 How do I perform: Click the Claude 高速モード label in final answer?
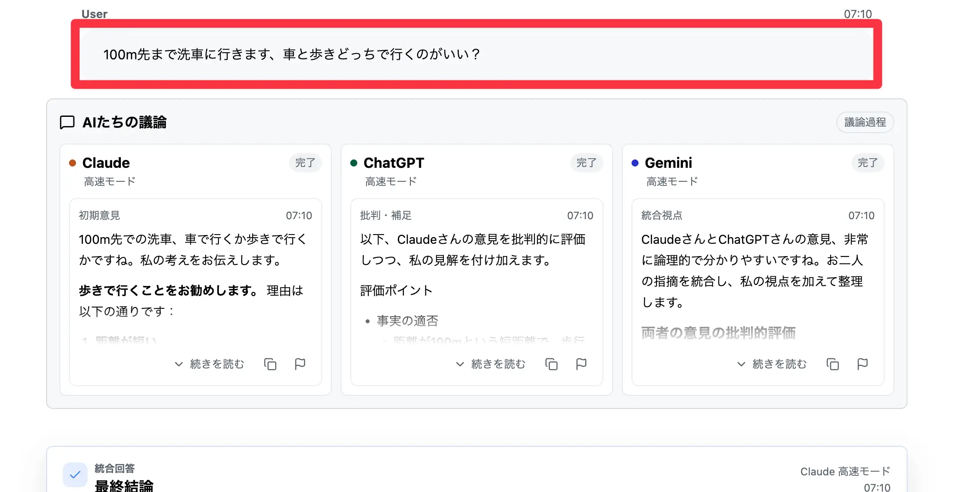pos(846,471)
